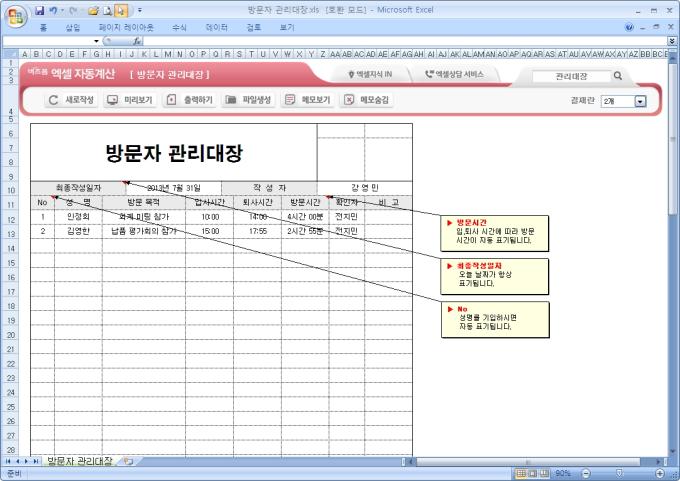Click the 관리대장 search input field
Viewport: 680px width, 481px height.
point(571,76)
